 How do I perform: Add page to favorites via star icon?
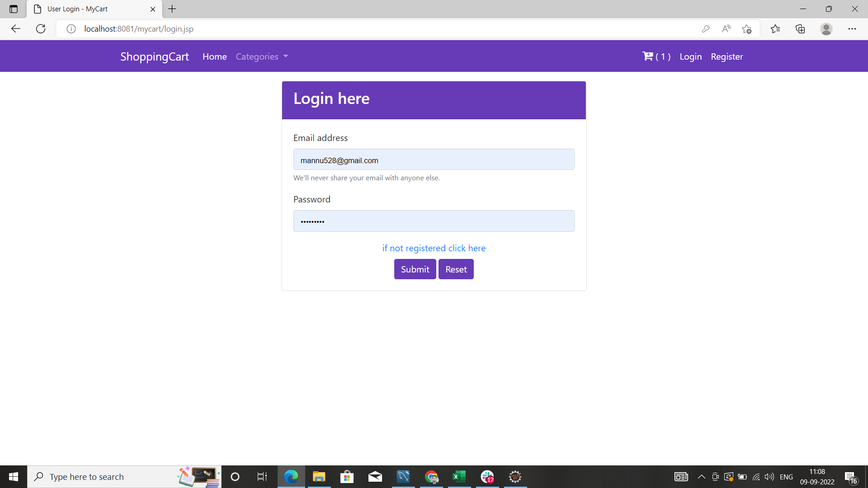point(747,28)
